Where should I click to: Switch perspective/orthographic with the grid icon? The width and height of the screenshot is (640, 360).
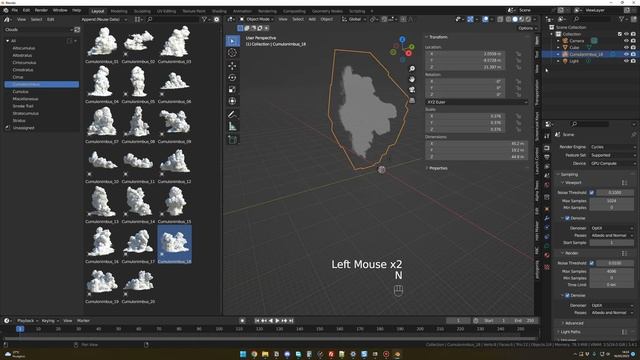pyautogui.click(x=412, y=100)
